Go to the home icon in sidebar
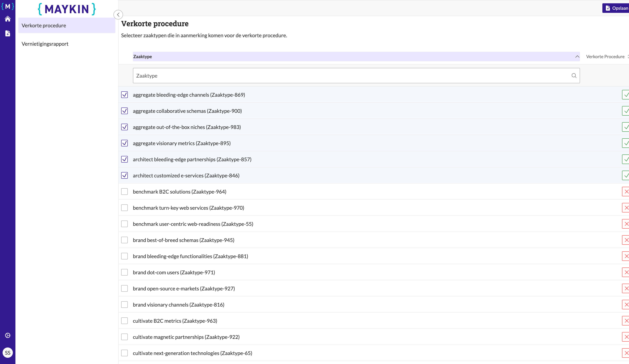This screenshot has height=364, width=629. [8, 19]
